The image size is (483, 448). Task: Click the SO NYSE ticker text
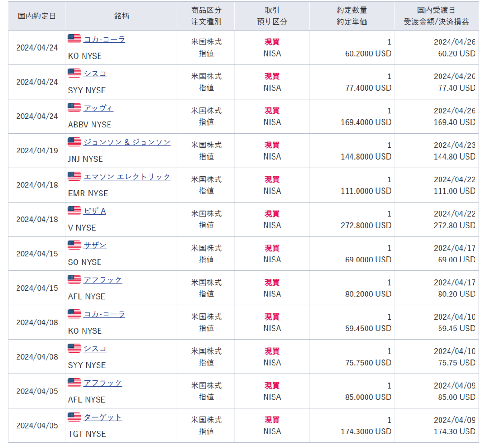85,262
